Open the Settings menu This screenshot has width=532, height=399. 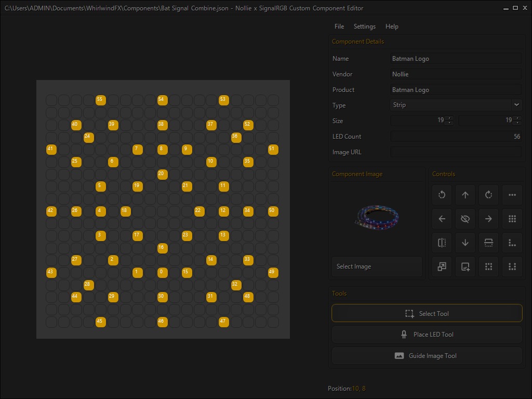[364, 26]
